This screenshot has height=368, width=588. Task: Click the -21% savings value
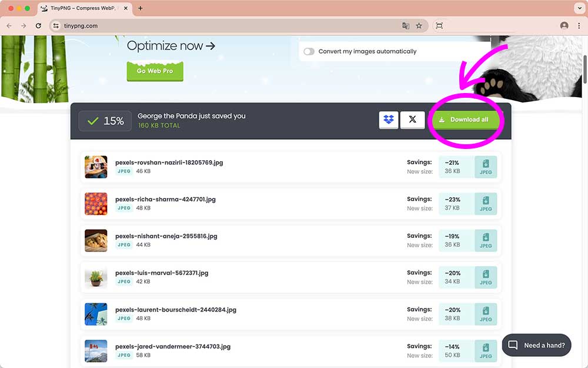[x=452, y=163]
